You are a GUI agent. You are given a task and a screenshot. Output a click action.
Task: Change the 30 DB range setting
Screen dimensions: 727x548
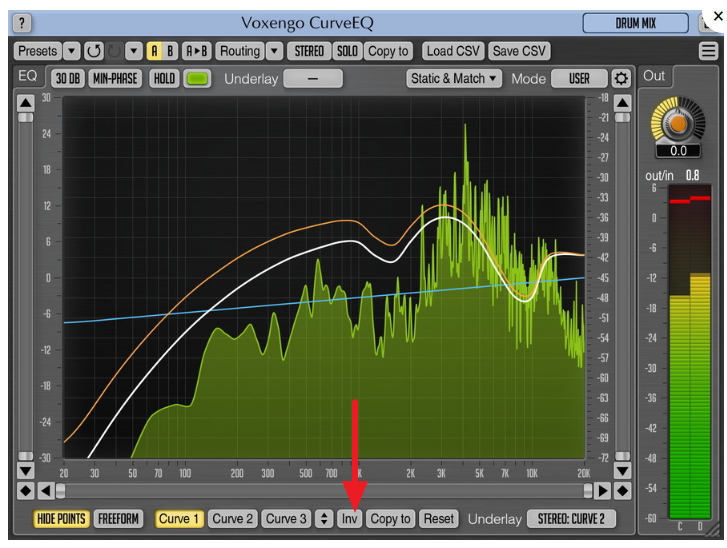click(68, 78)
